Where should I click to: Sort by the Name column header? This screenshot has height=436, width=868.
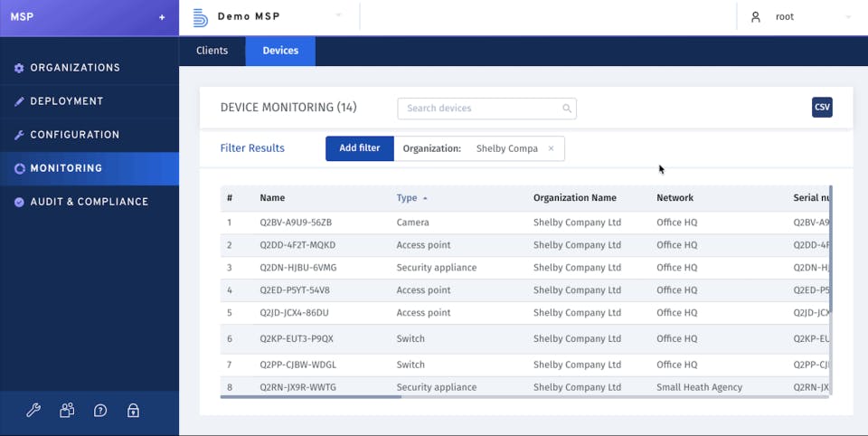pyautogui.click(x=272, y=198)
